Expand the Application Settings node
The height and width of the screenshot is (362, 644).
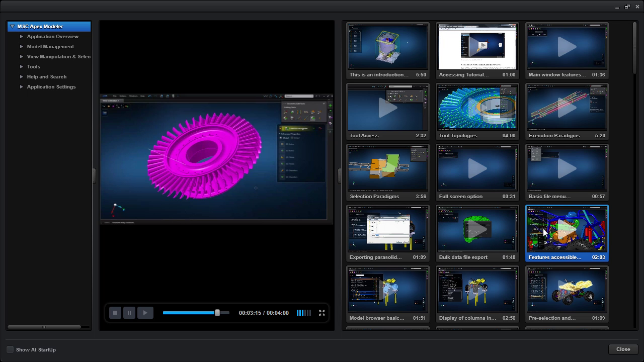point(22,87)
